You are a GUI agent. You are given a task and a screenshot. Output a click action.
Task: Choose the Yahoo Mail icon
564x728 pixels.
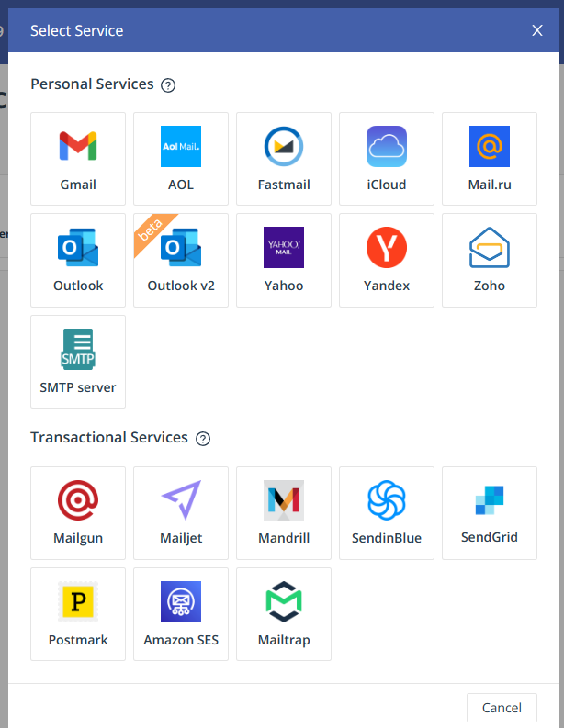(284, 247)
